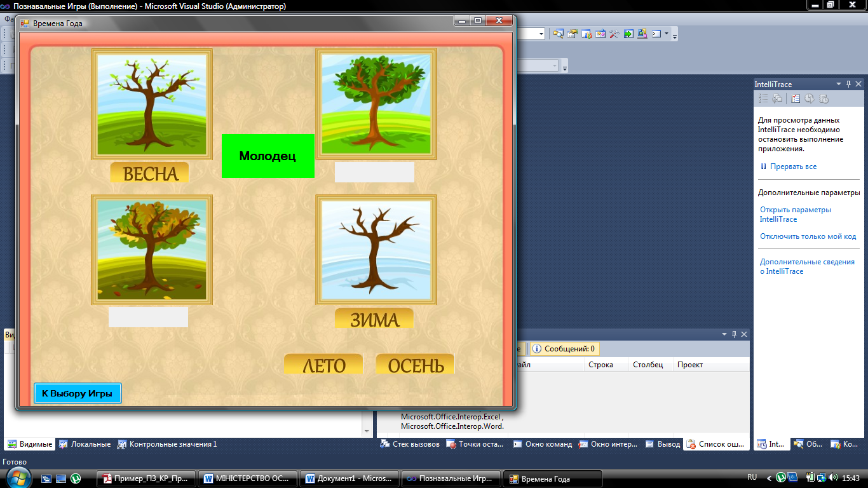The image size is (868, 488).
Task: Click the Строка column header
Action: click(606, 365)
